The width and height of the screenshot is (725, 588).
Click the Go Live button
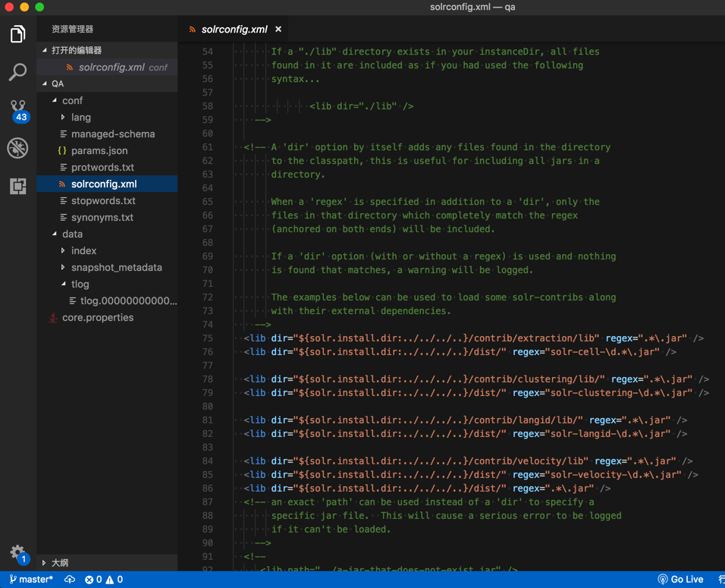click(680, 580)
